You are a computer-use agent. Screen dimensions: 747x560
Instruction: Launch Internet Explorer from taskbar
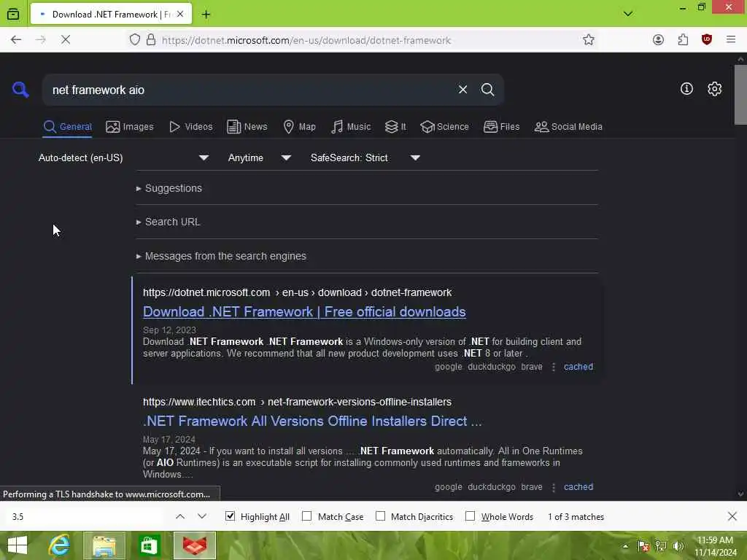60,545
